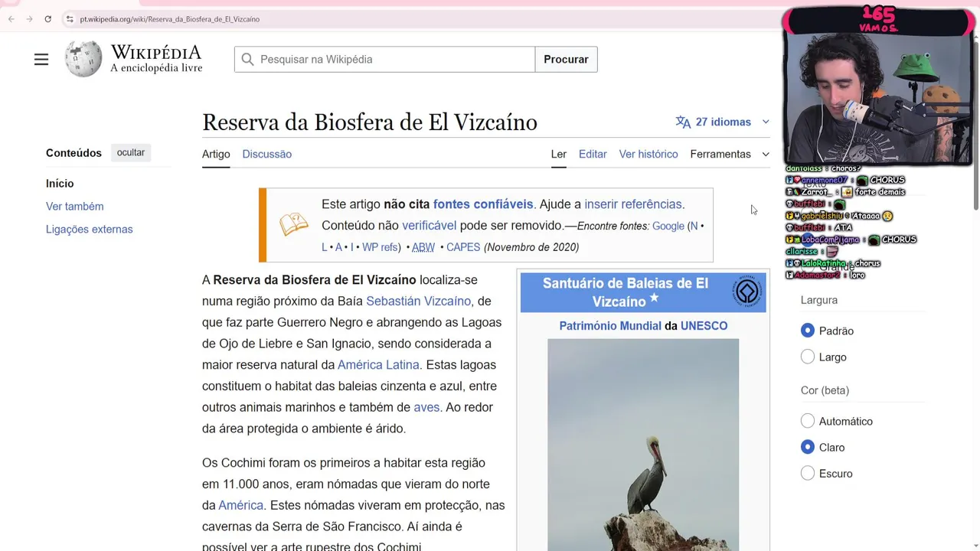980x551 pixels.
Task: Click the site info icon in the address bar
Action: point(69,19)
